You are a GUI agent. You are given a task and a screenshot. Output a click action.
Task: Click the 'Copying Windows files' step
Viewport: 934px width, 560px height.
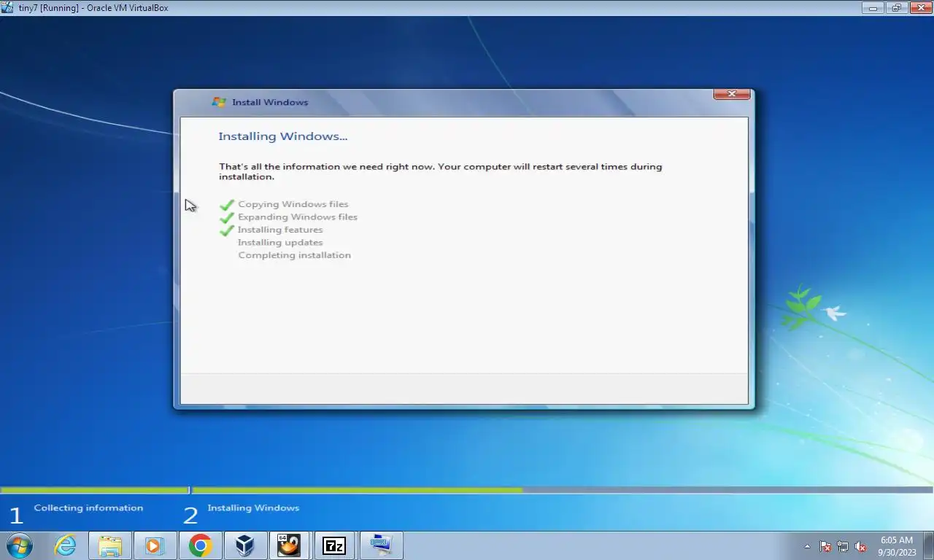click(x=293, y=204)
